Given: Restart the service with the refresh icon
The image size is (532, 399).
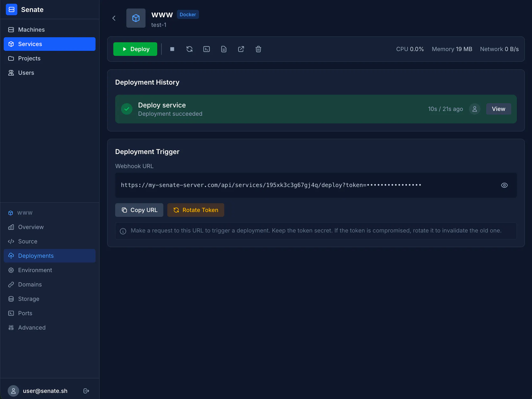Looking at the screenshot, I should (189, 49).
